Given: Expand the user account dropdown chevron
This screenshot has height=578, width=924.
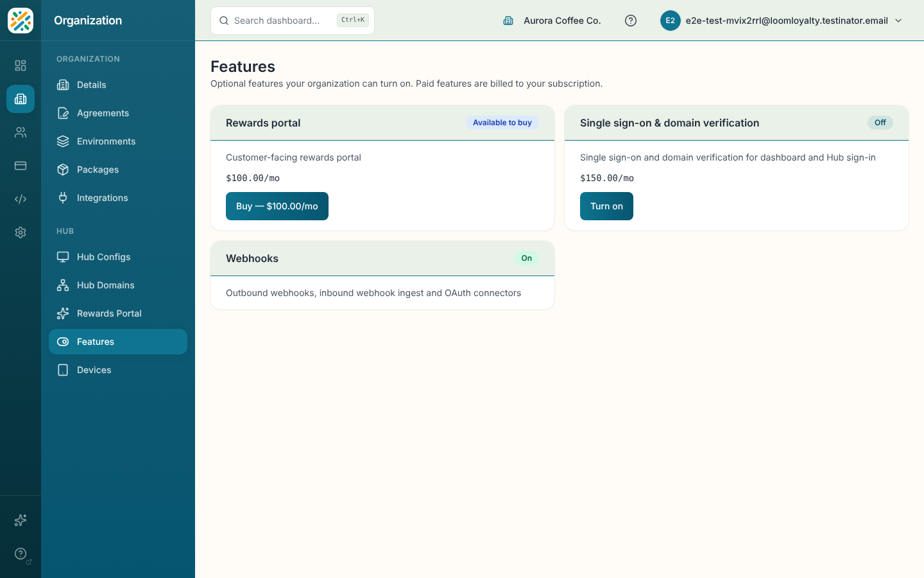Looking at the screenshot, I should pyautogui.click(x=898, y=21).
